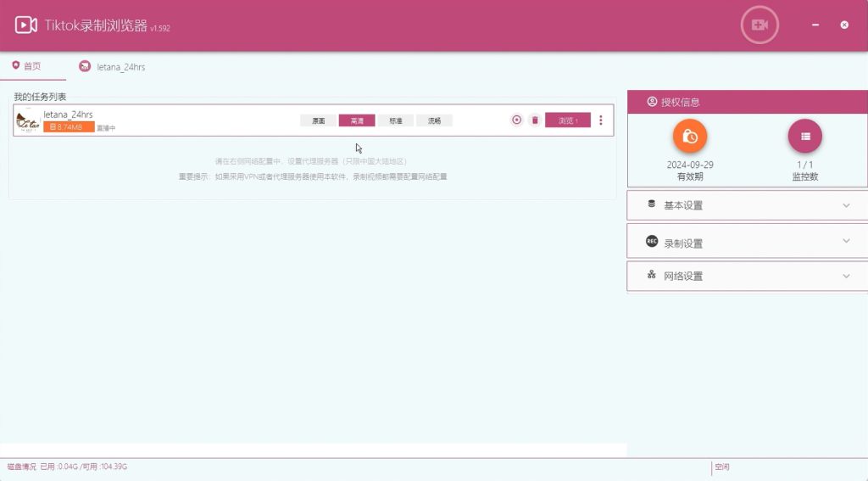Click the 2024-09-29 expiry date text

[x=690, y=165]
